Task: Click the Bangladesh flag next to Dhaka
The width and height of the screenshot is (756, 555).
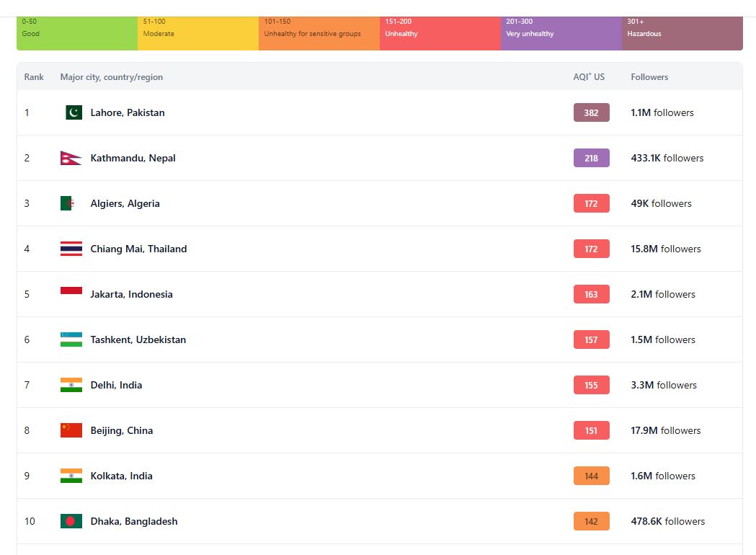Action: (x=71, y=521)
